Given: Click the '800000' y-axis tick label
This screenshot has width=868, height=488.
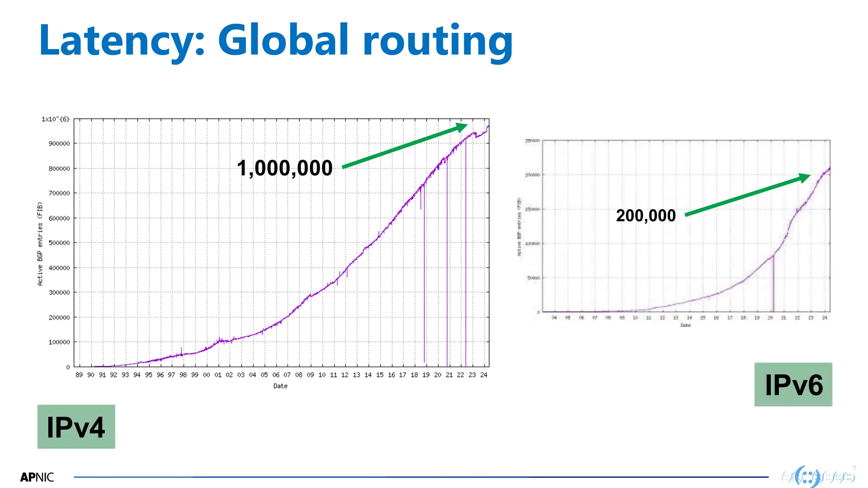Looking at the screenshot, I should point(59,169).
